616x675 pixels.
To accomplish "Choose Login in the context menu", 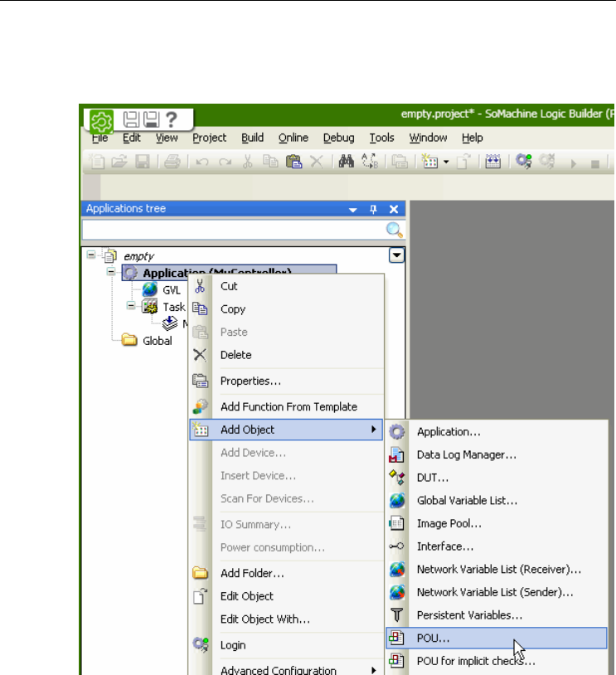I will 286,645.
